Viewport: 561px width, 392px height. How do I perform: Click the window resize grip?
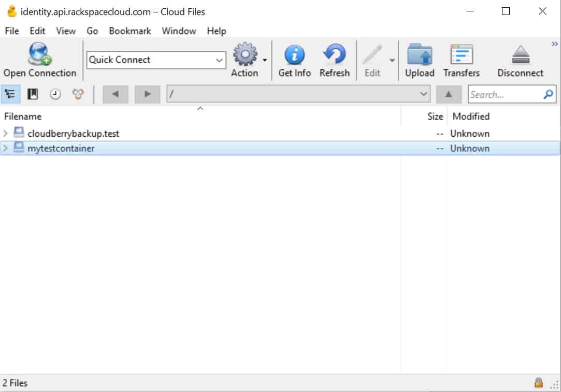point(555,385)
